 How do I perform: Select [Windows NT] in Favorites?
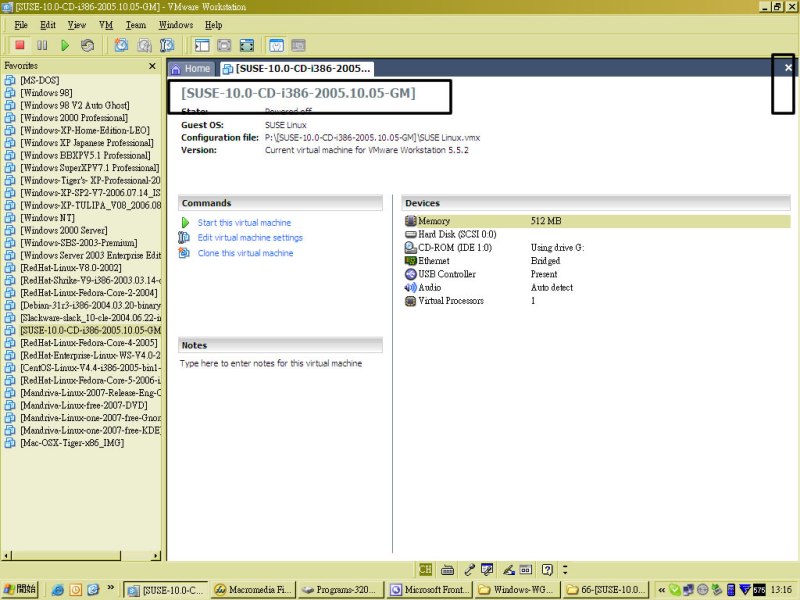47,217
